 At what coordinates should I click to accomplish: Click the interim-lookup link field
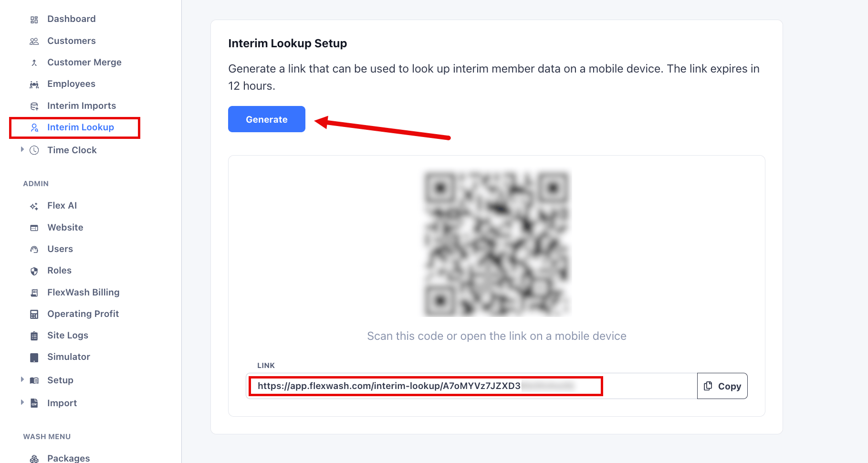471,386
